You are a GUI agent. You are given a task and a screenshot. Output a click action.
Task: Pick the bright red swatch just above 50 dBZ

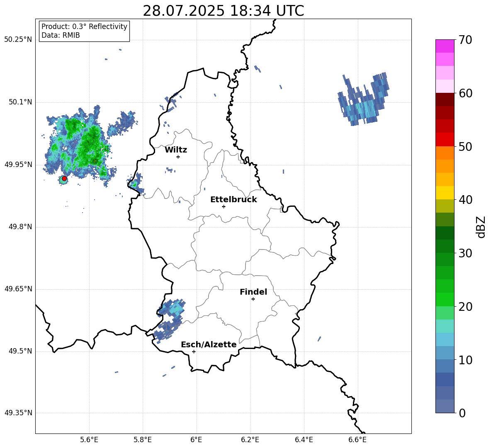(x=445, y=140)
